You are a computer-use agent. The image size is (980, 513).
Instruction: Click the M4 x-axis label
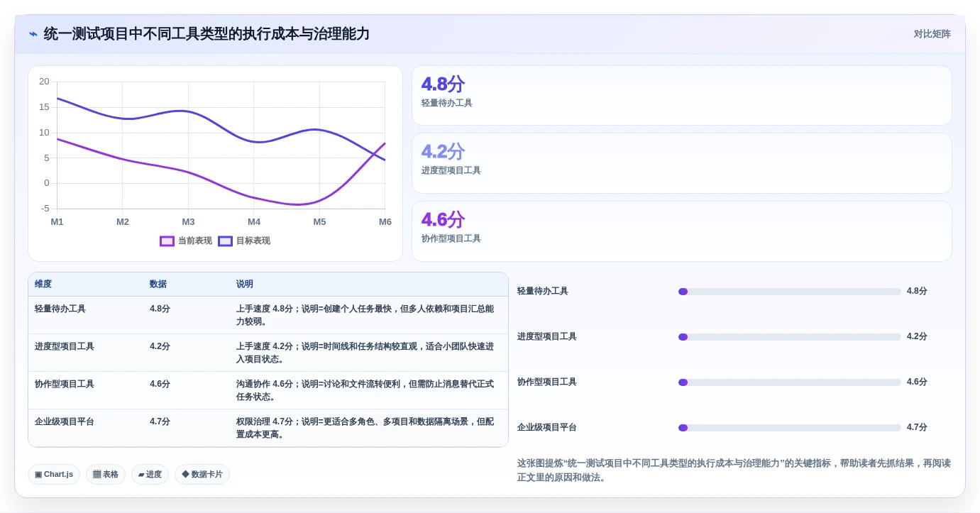[x=254, y=222]
